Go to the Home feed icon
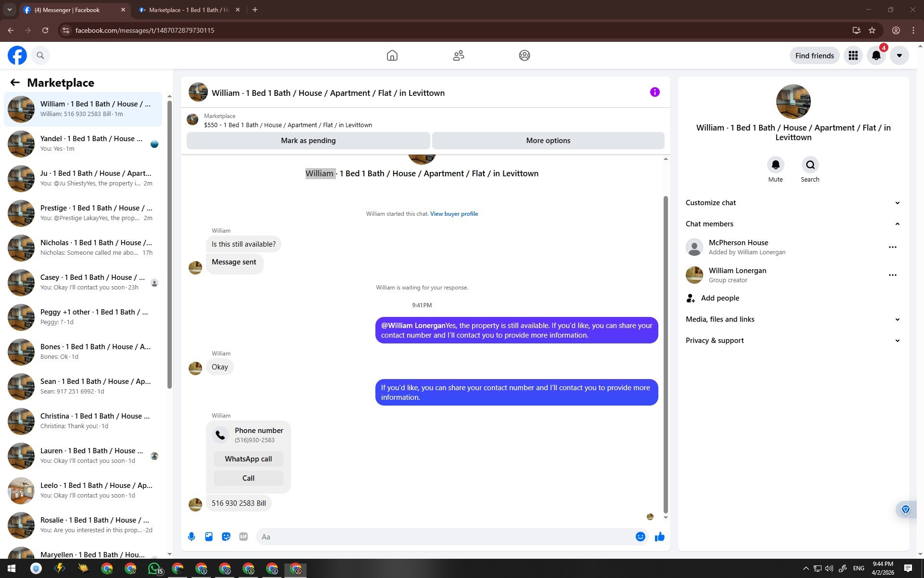The height and width of the screenshot is (578, 924). (x=392, y=55)
